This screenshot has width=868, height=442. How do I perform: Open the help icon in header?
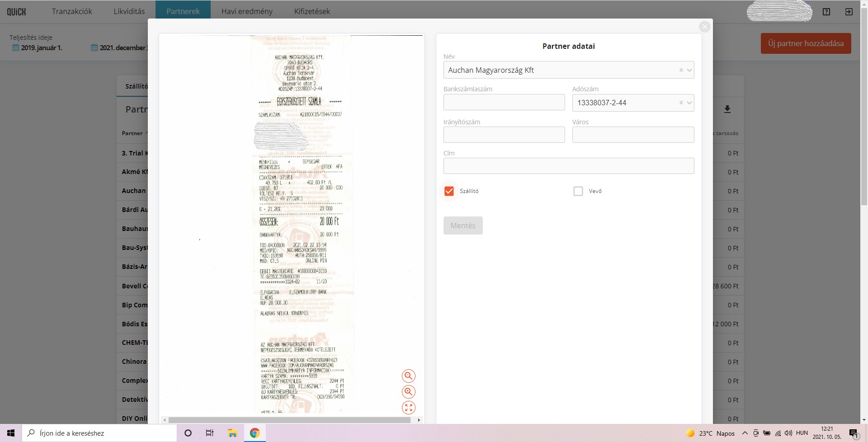826,12
